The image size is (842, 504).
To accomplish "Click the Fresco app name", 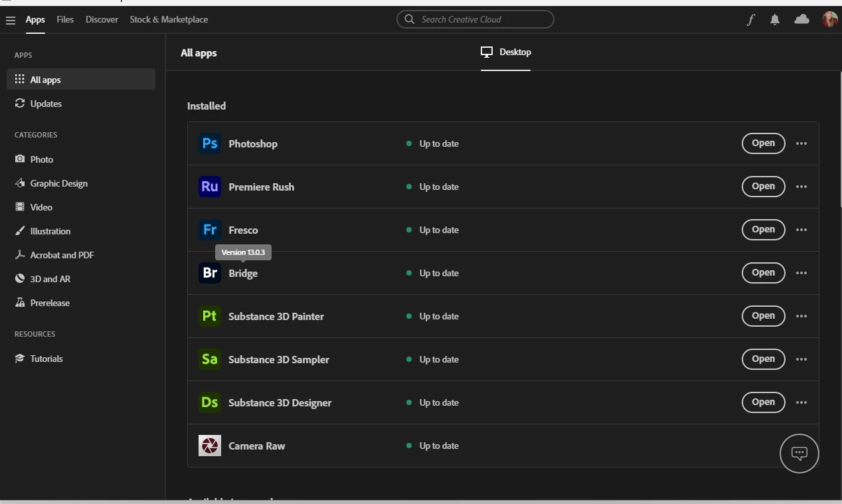I will point(243,230).
